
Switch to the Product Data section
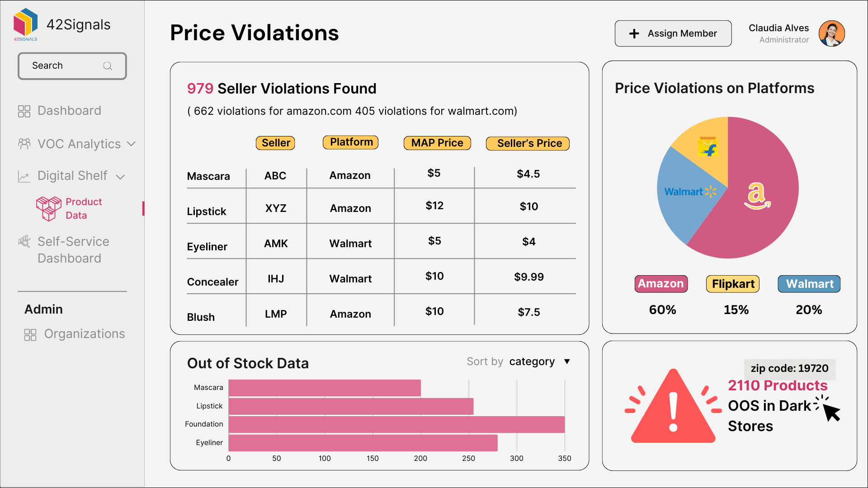pyautogui.click(x=84, y=208)
